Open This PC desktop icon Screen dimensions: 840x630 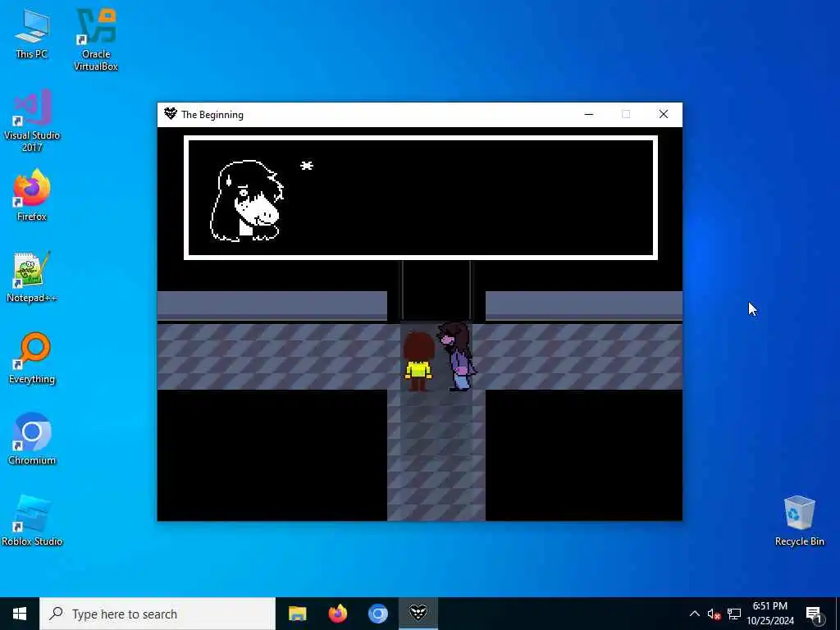[x=32, y=34]
